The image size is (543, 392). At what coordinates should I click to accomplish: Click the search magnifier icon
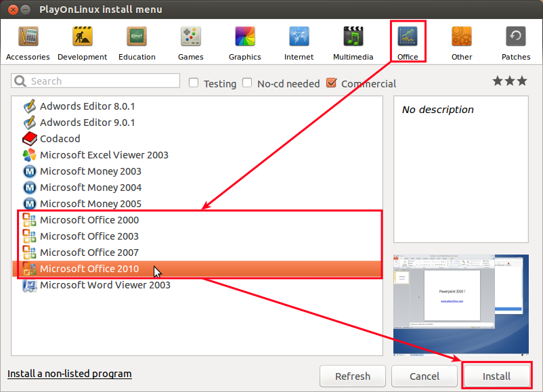pyautogui.click(x=19, y=81)
